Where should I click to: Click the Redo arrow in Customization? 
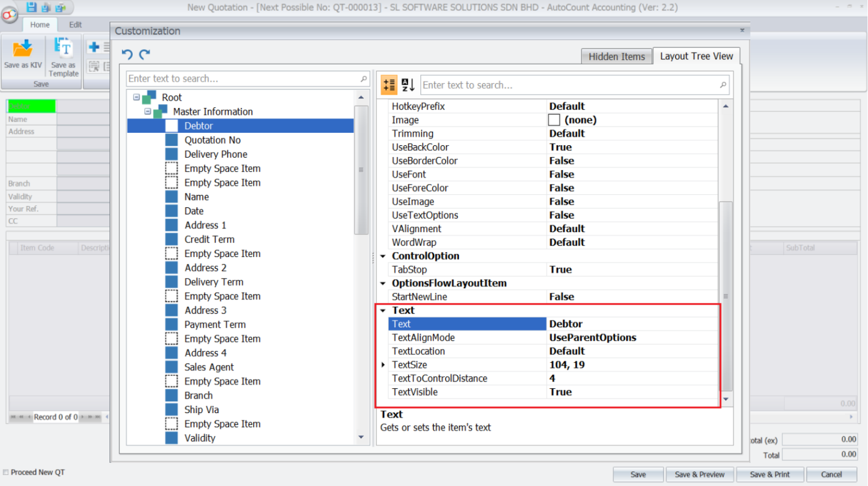click(145, 54)
